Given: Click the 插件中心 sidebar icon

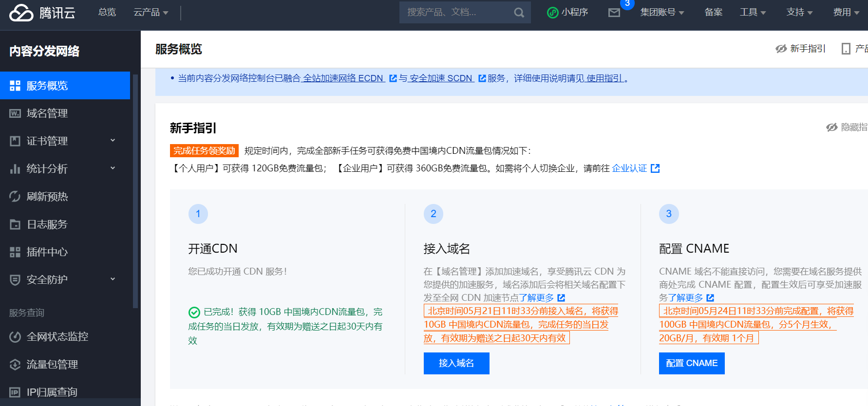Looking at the screenshot, I should coord(15,252).
